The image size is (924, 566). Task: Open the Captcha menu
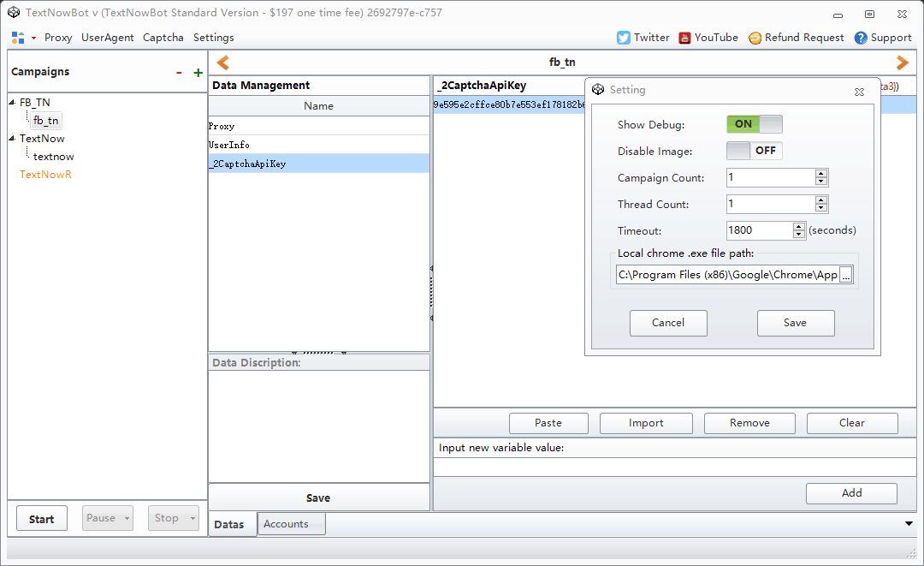click(163, 38)
